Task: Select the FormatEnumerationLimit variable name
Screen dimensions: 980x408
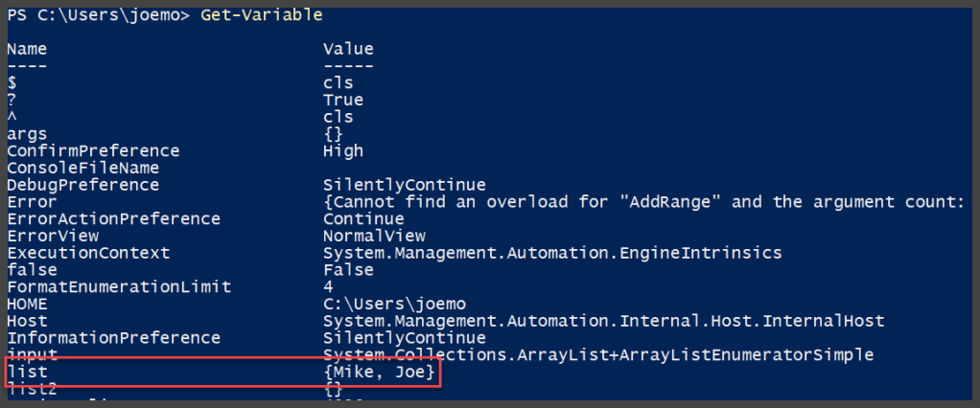Action: coord(119,286)
